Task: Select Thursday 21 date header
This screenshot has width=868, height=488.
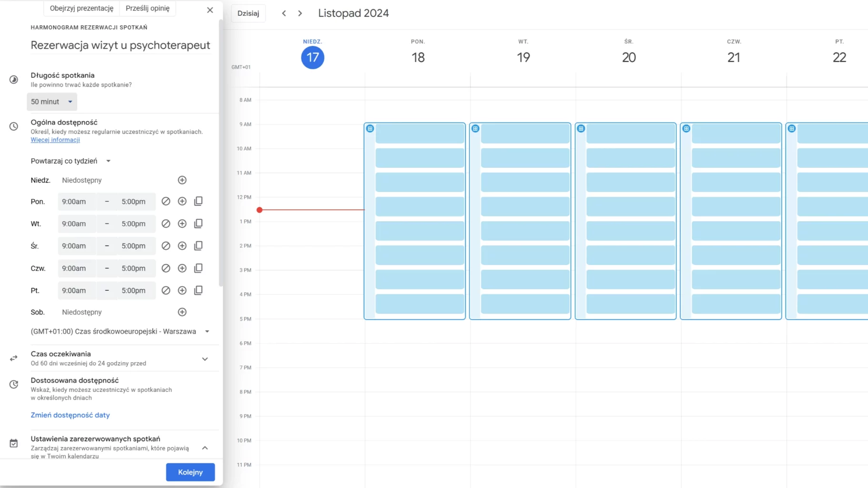Action: [x=734, y=57]
